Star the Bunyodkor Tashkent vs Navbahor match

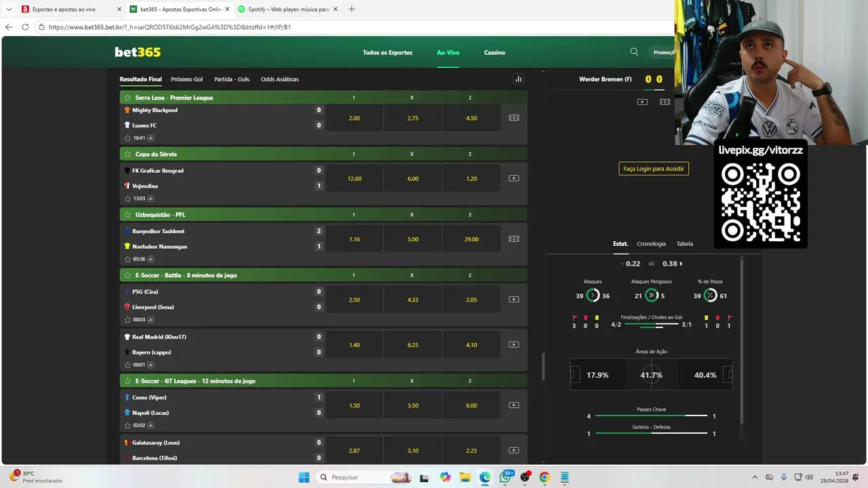pyautogui.click(x=127, y=259)
